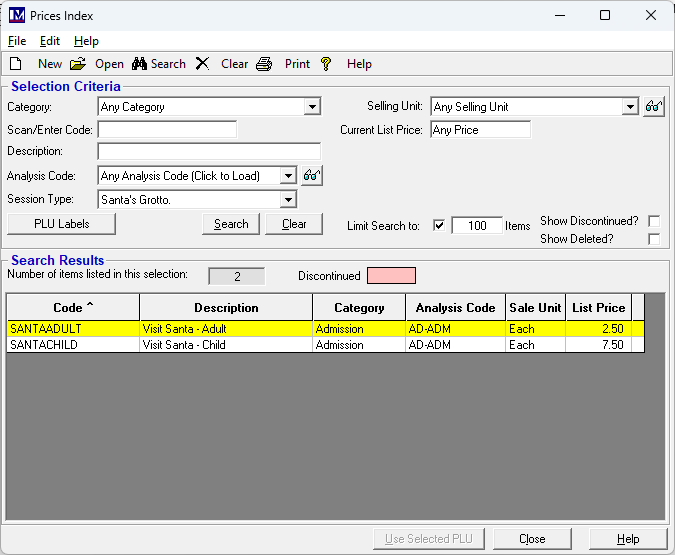Click the Print label in toolbar
The height and width of the screenshot is (555, 675).
pyautogui.click(x=297, y=64)
